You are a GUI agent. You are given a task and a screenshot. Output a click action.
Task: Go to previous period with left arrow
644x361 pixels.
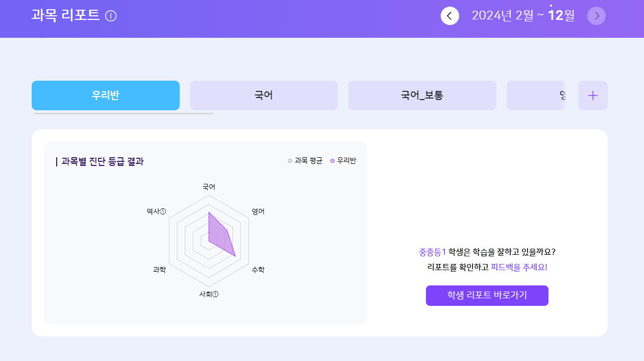click(449, 16)
